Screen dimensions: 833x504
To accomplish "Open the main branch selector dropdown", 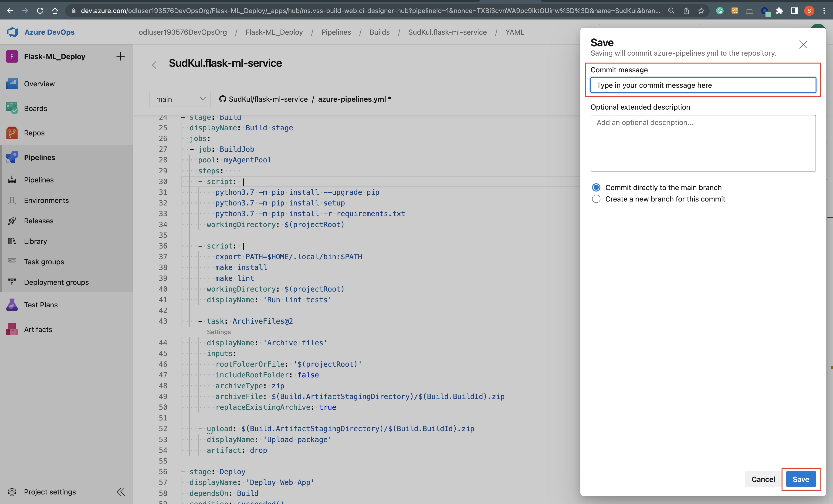I will tap(180, 99).
